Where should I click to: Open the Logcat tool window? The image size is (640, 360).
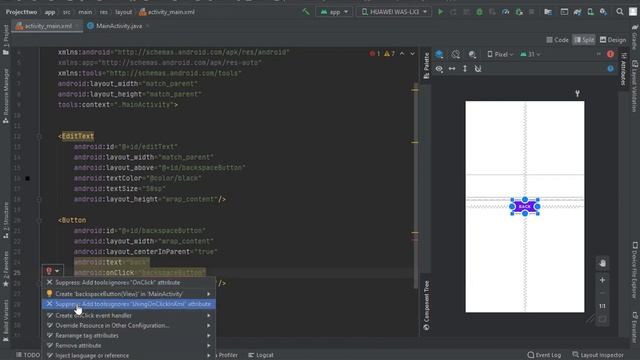coord(261,355)
